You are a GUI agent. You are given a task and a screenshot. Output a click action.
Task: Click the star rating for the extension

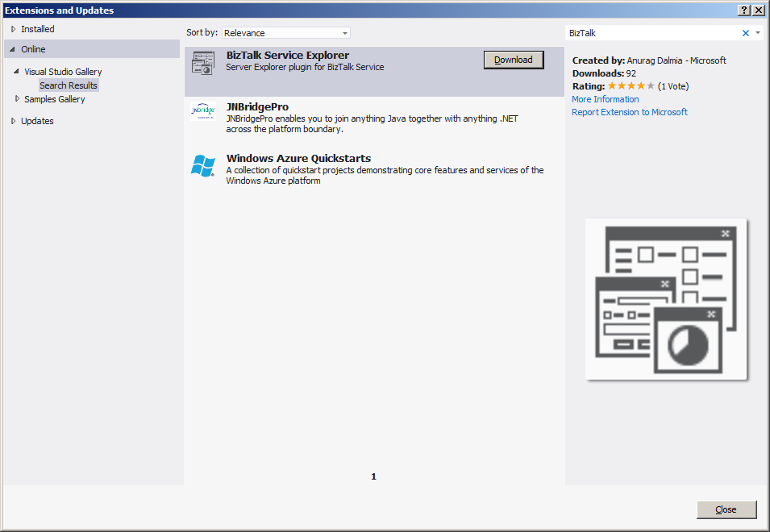click(x=631, y=86)
